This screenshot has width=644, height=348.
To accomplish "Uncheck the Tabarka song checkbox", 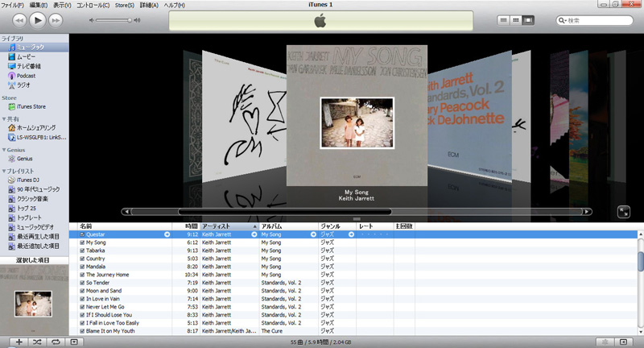I will [x=83, y=251].
